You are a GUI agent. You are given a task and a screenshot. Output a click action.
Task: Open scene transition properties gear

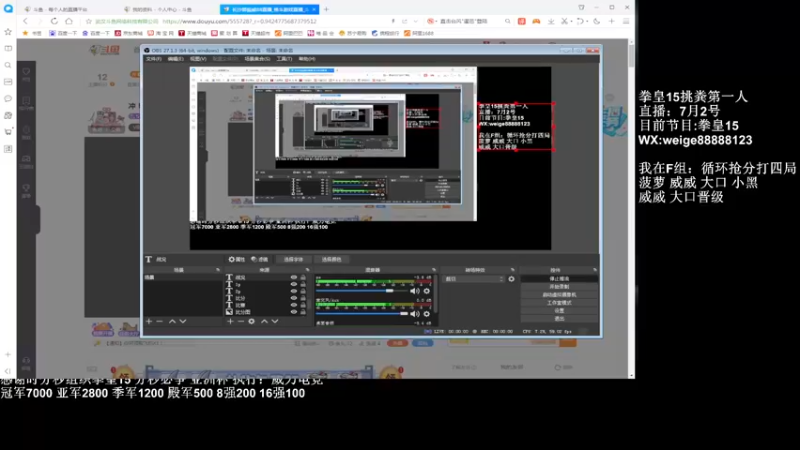click(511, 279)
